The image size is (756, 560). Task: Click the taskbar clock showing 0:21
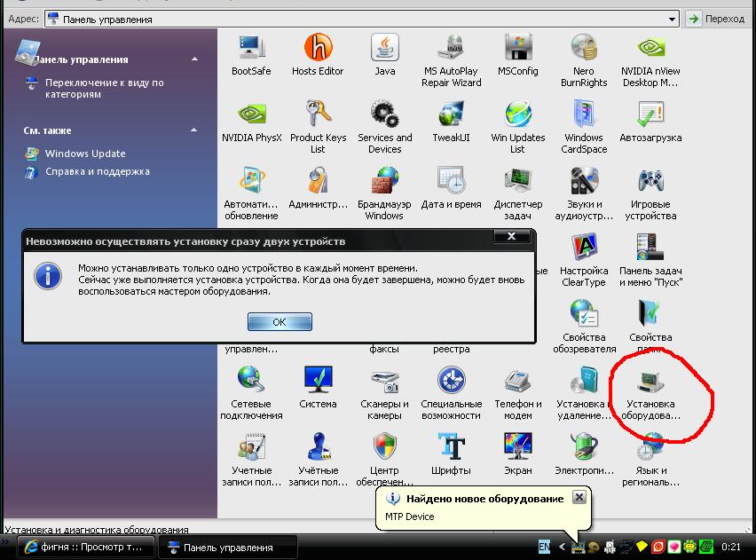pyautogui.click(x=731, y=547)
